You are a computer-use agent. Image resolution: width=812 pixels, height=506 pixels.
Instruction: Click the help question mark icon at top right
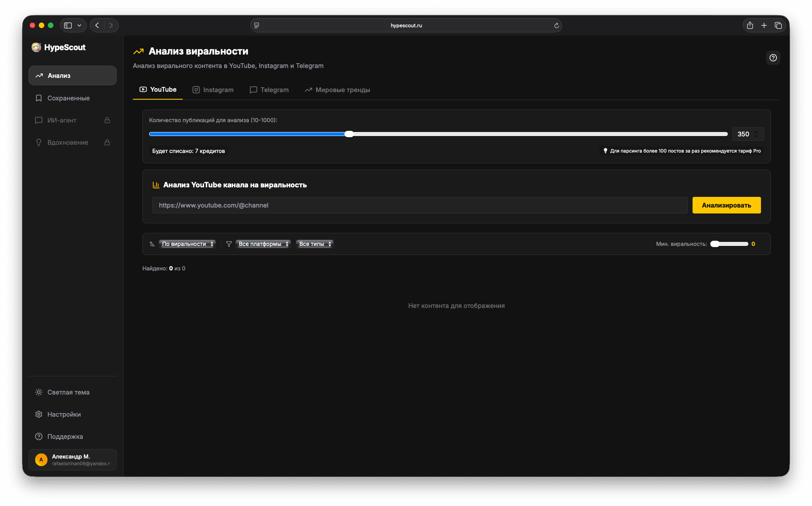(773, 58)
